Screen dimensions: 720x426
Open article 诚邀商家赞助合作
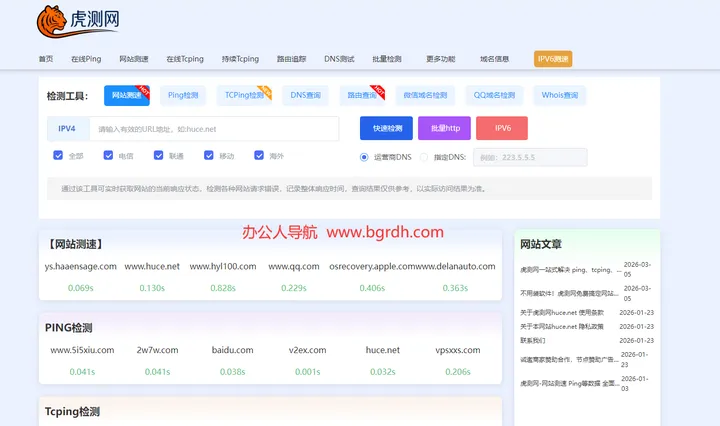point(569,360)
